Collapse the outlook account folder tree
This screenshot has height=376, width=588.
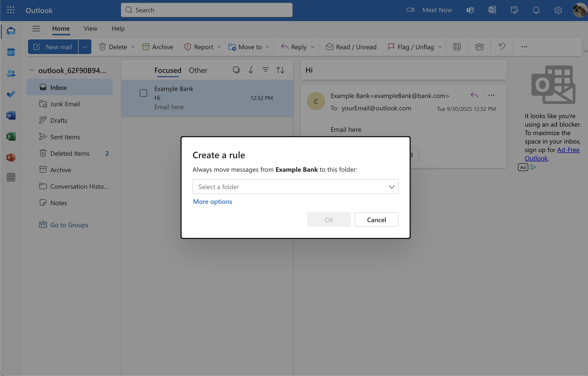[32, 70]
